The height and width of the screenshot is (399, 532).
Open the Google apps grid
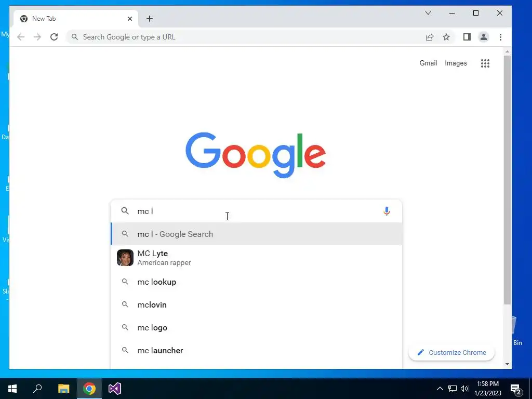click(485, 63)
